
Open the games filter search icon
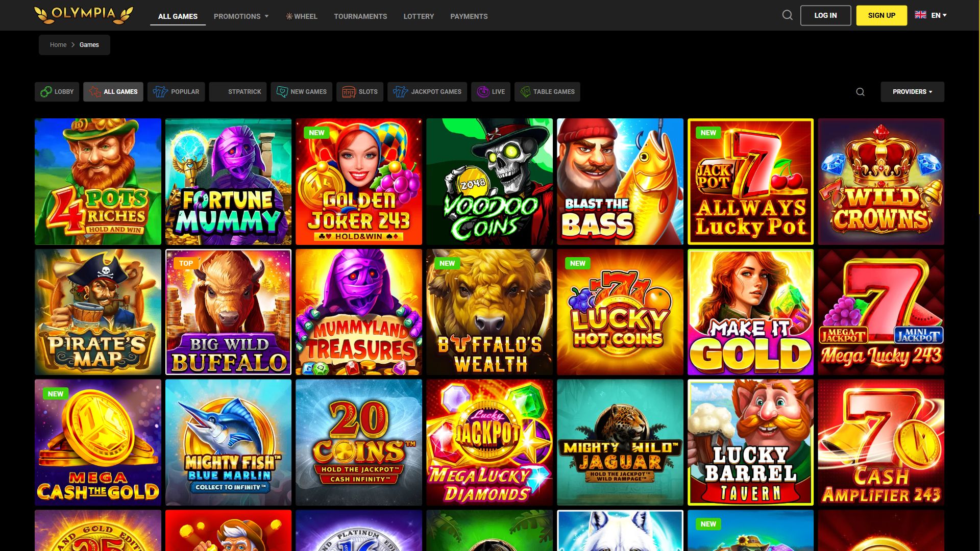coord(860,92)
